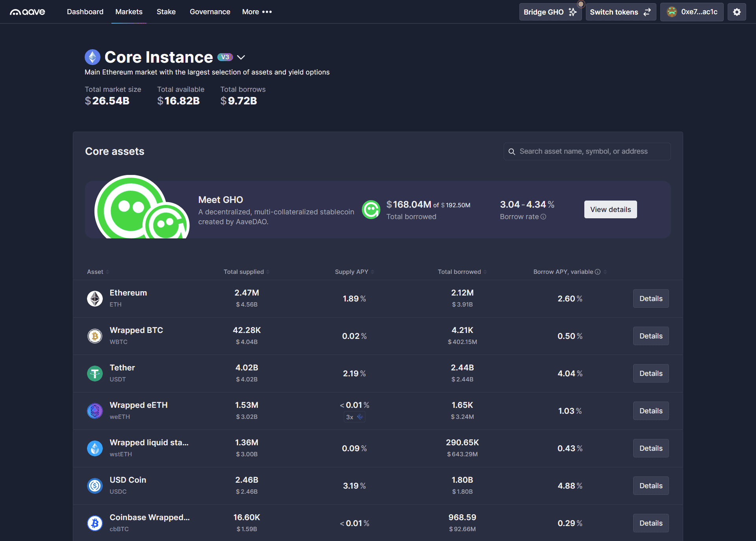
Task: Sort by Borrow APY, variable column
Action: point(570,272)
